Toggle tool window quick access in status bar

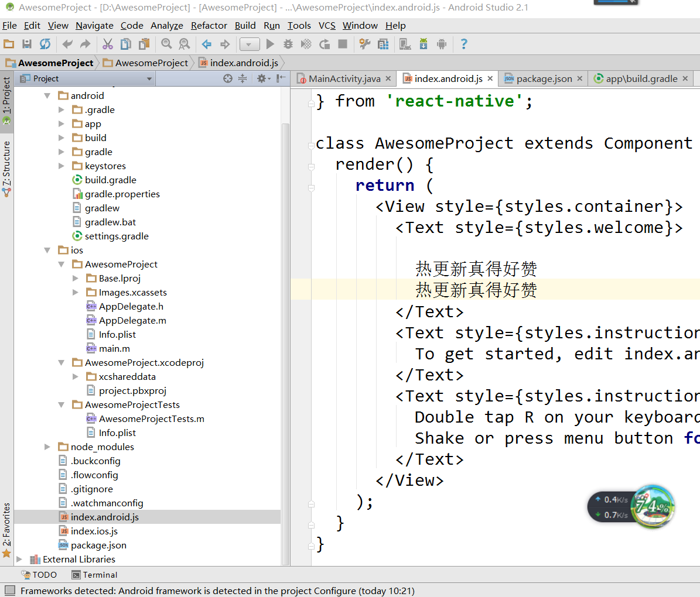tap(9, 591)
